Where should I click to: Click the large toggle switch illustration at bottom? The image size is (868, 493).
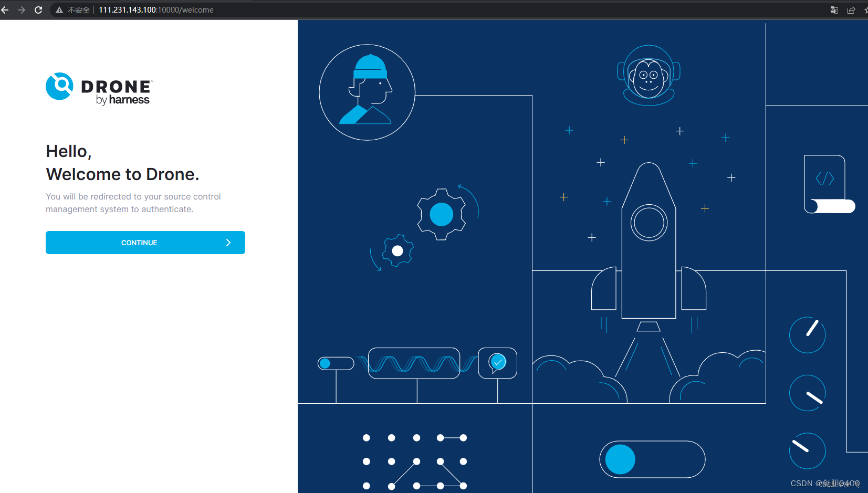[652, 459]
